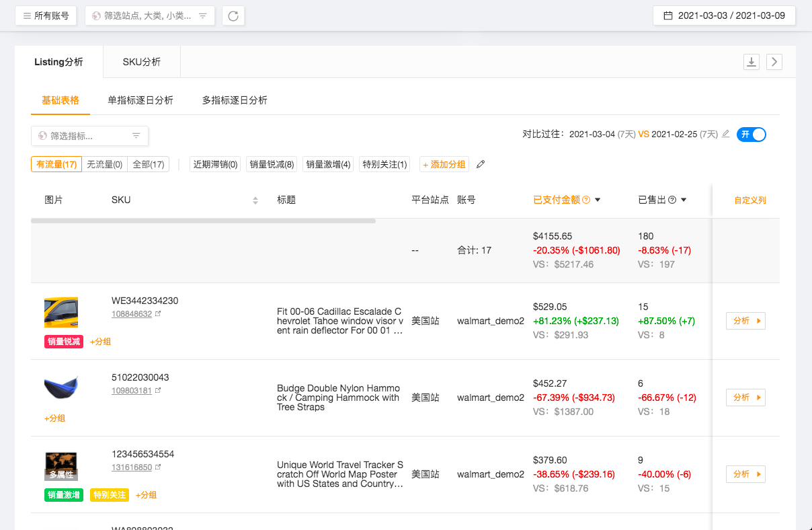Sort the SKU column using sort arrows
This screenshot has width=812, height=530.
click(x=255, y=200)
